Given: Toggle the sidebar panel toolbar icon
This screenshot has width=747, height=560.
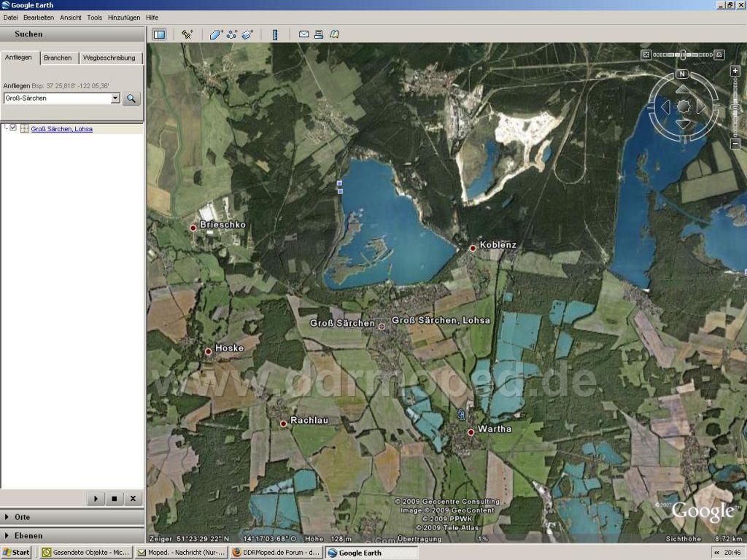Looking at the screenshot, I should 159,34.
